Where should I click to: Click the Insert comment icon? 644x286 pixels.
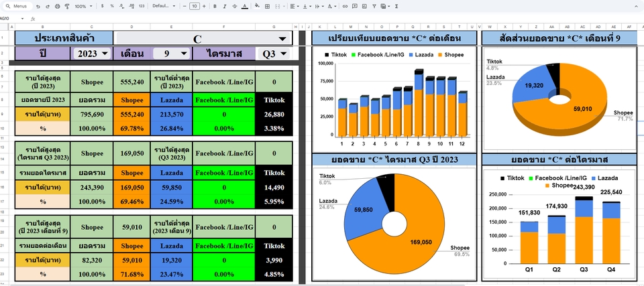pos(354,6)
